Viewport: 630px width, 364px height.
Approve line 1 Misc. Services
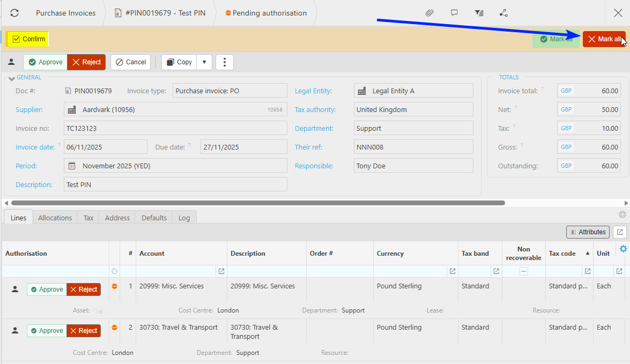click(x=47, y=289)
